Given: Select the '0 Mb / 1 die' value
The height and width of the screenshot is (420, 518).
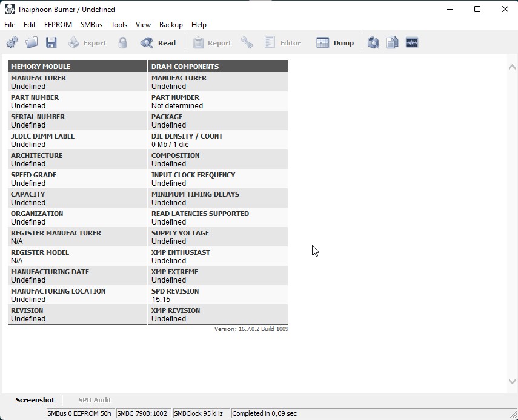Looking at the screenshot, I should [x=170, y=144].
